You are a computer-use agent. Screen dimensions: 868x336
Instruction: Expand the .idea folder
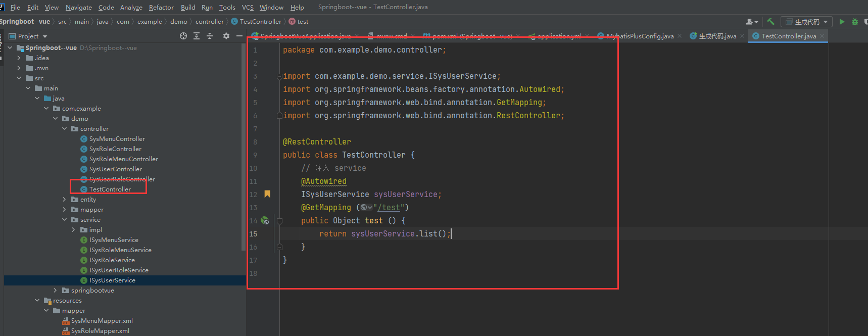(19, 58)
